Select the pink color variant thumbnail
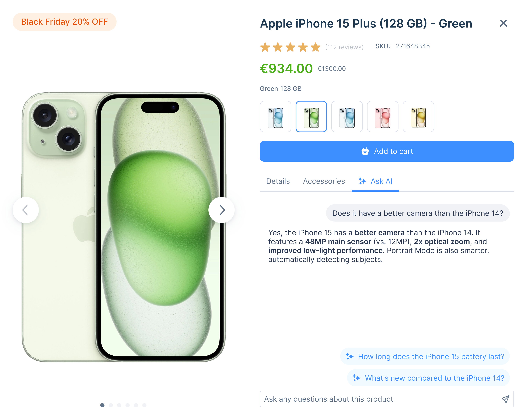 point(383,117)
